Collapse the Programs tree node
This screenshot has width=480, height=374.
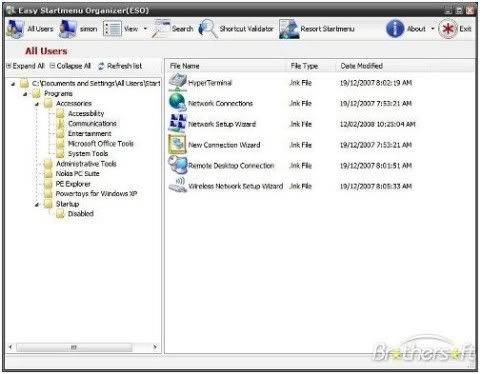point(25,94)
